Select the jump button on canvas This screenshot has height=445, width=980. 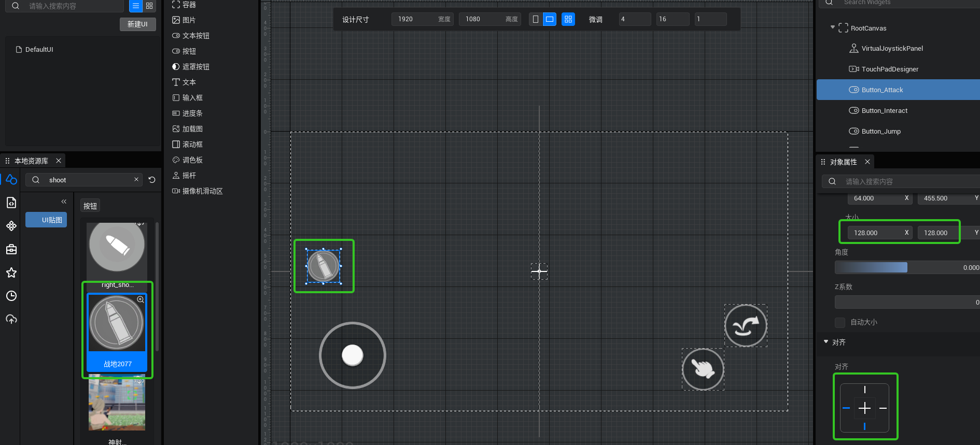pyautogui.click(x=746, y=325)
